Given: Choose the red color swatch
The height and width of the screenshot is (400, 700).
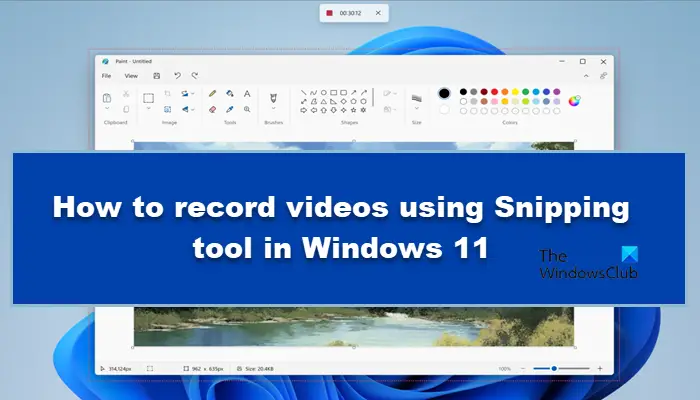Looking at the screenshot, I should pos(494,92).
